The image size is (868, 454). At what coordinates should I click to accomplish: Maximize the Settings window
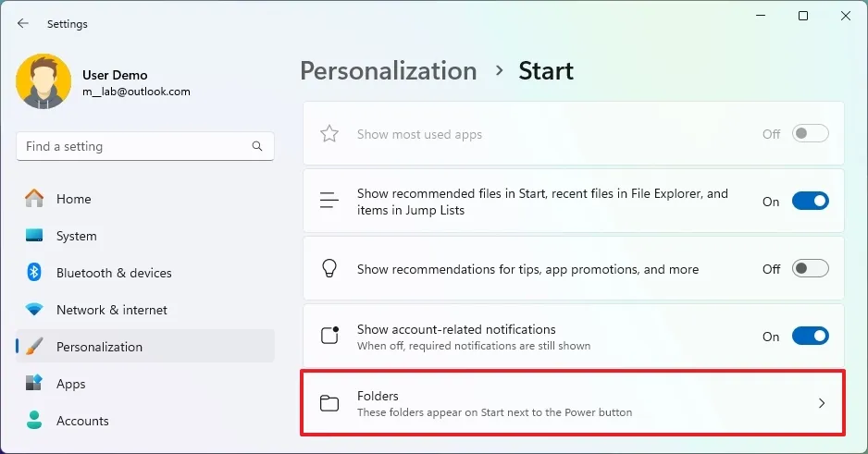(x=803, y=16)
